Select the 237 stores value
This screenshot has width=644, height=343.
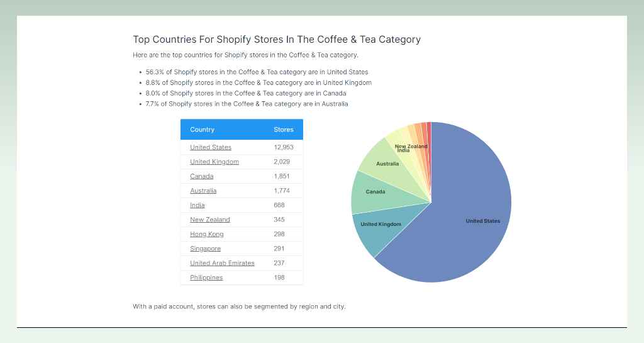[x=279, y=263]
